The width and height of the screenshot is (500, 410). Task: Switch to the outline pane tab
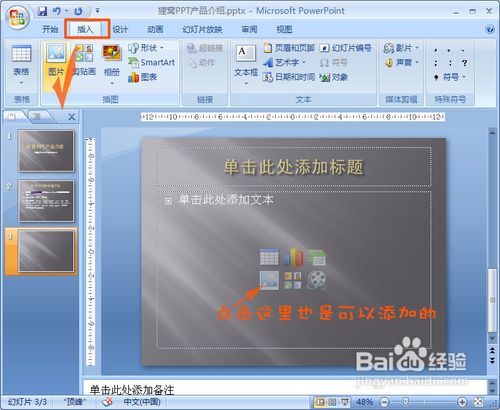(x=37, y=116)
